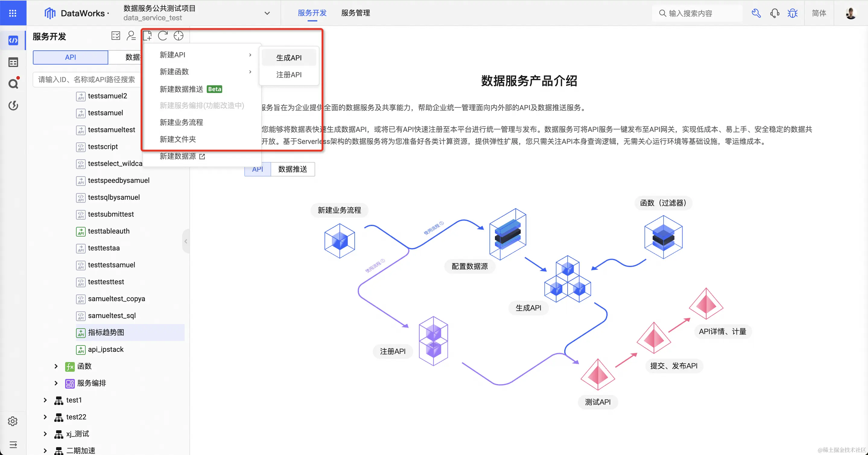Click the user filter icon in toolbar
The width and height of the screenshot is (868, 455).
(131, 36)
